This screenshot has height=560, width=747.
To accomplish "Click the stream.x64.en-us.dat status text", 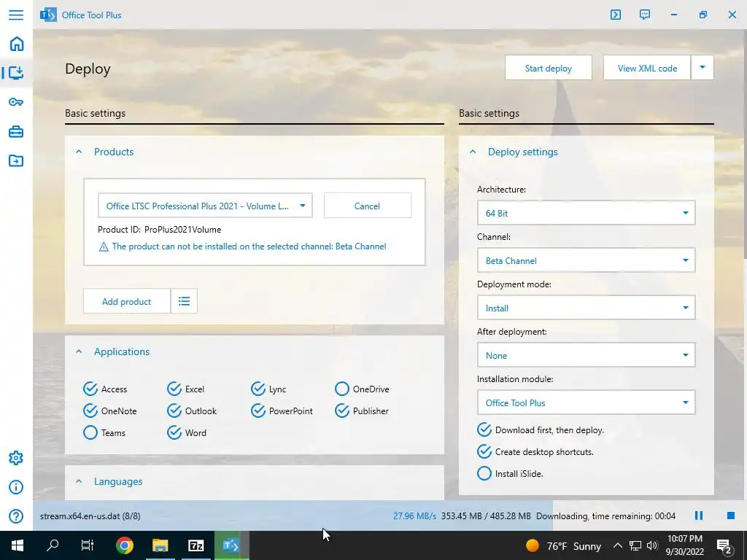I will pos(90,516).
